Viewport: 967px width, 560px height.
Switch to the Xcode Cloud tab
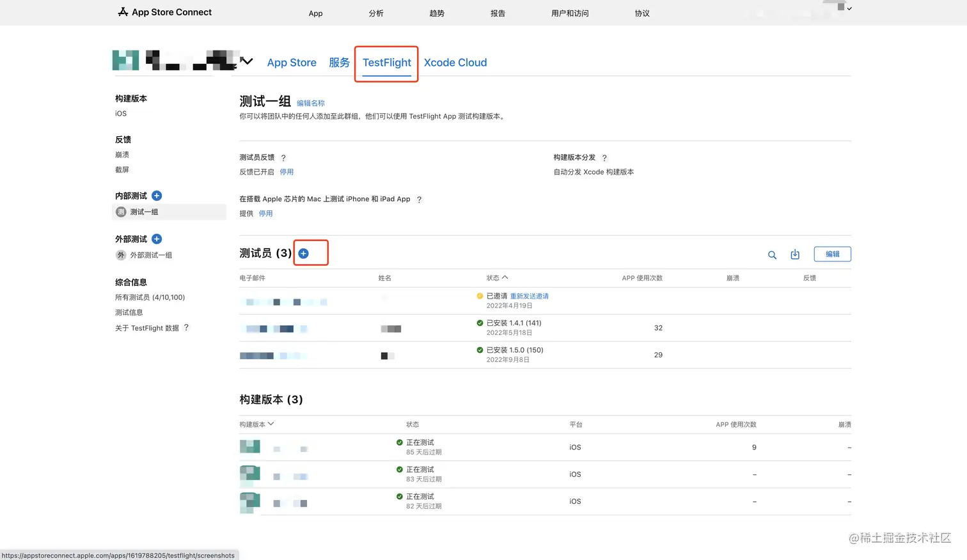click(x=455, y=63)
